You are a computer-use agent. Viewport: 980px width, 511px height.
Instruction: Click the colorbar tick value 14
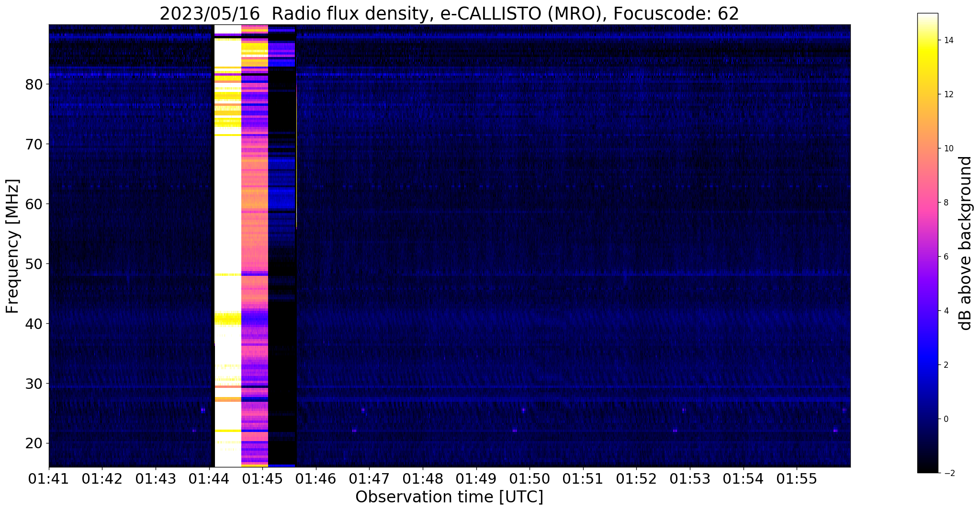point(948,40)
